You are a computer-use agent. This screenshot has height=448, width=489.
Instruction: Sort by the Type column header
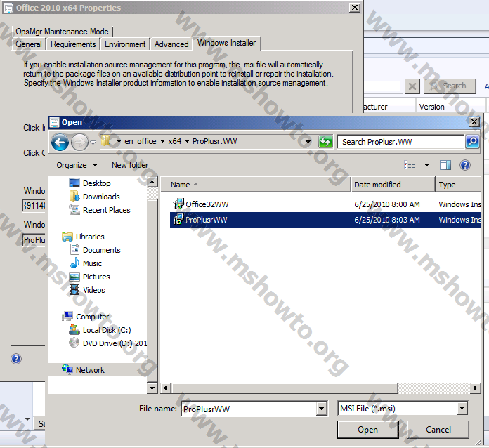[x=458, y=185]
